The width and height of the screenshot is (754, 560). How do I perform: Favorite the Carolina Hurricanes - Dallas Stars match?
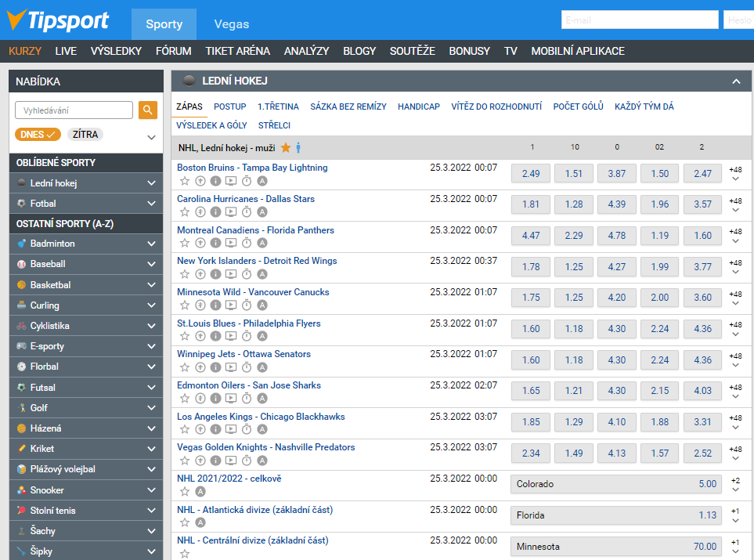[x=185, y=211]
